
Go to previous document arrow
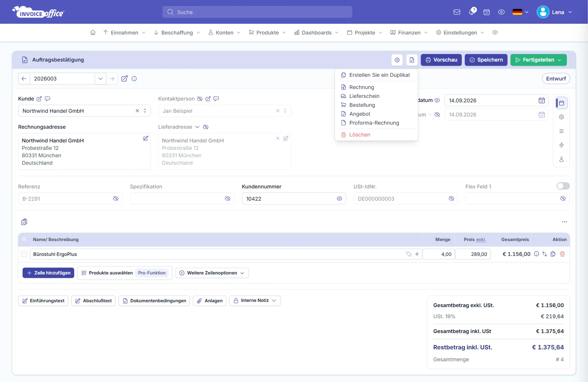tap(24, 79)
